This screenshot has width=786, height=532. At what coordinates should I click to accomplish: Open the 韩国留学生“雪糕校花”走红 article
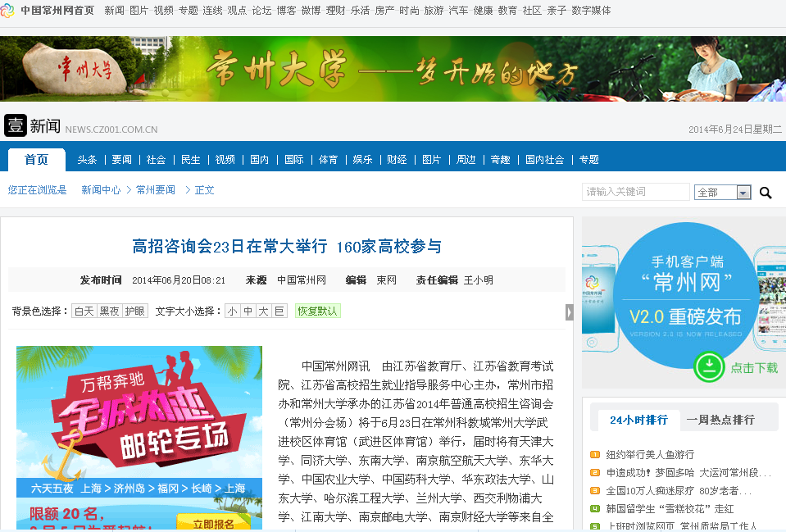tap(670, 508)
